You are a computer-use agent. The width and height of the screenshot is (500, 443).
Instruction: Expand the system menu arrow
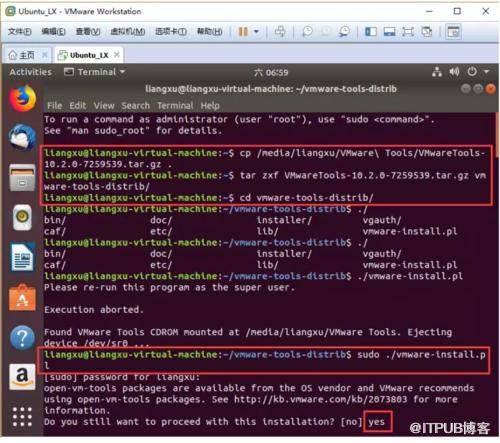point(487,72)
